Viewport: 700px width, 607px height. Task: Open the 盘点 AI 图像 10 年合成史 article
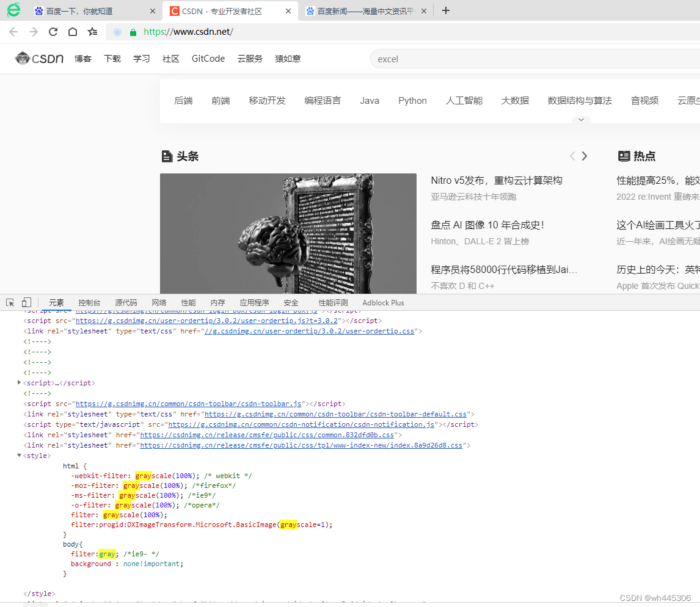tap(487, 225)
